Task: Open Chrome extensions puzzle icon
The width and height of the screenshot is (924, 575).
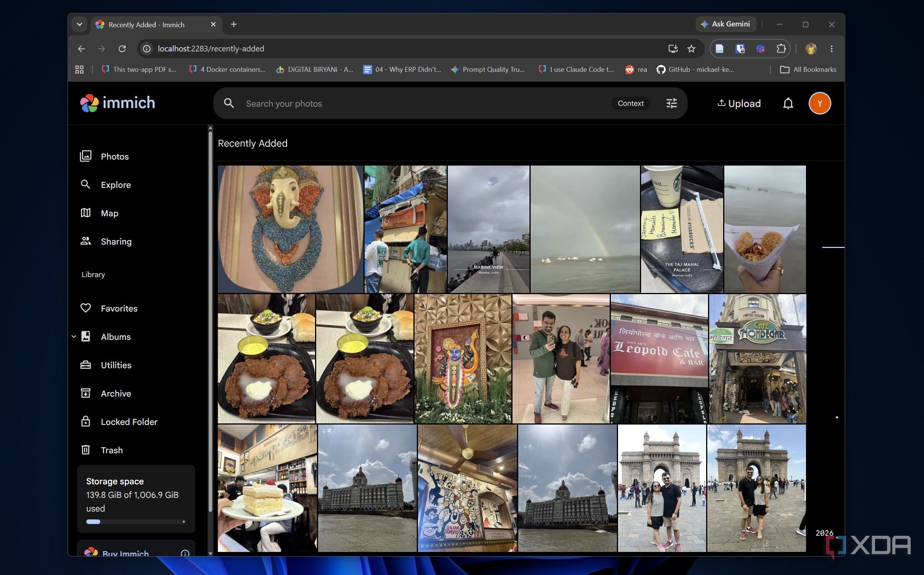Action: point(781,49)
